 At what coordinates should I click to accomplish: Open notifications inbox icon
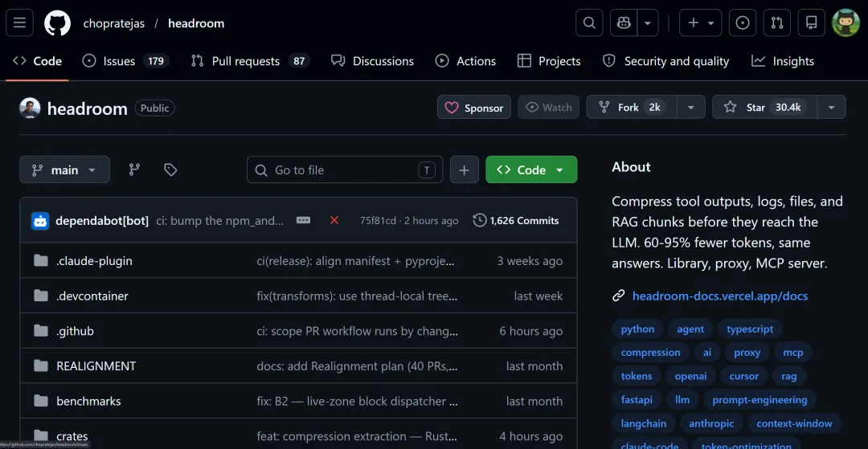[812, 23]
